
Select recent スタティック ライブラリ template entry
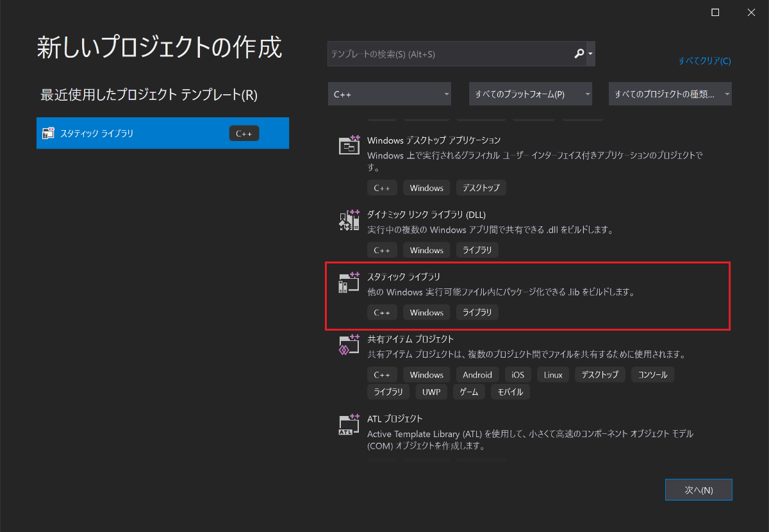click(x=163, y=133)
